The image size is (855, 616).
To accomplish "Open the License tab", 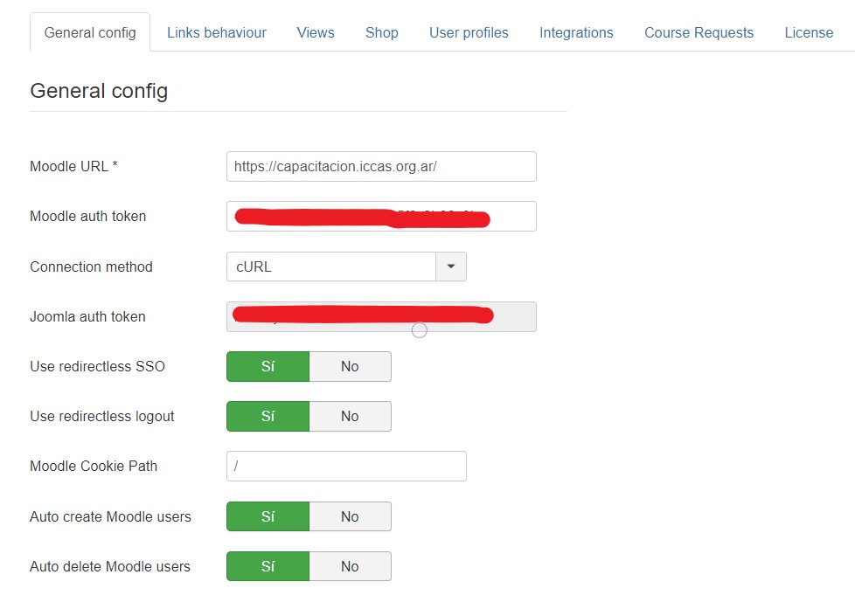I will (808, 32).
